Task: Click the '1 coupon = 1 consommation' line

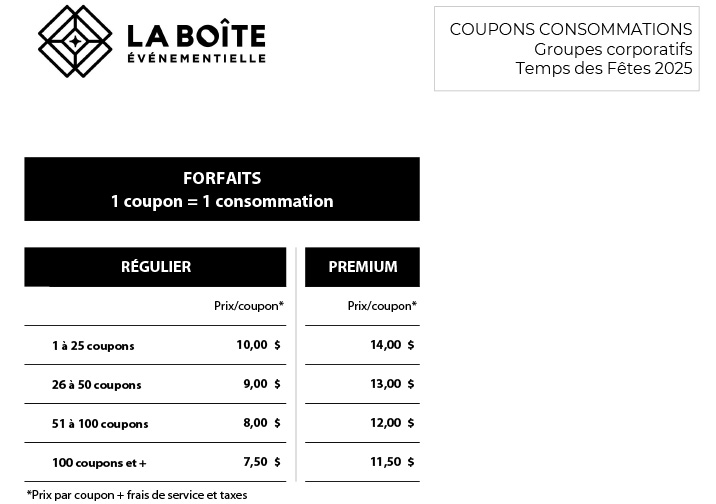Action: [x=222, y=201]
